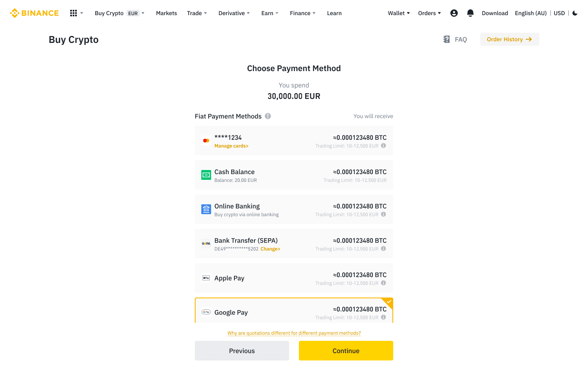The image size is (588, 367).
Task: Open the user account profile icon
Action: [454, 13]
